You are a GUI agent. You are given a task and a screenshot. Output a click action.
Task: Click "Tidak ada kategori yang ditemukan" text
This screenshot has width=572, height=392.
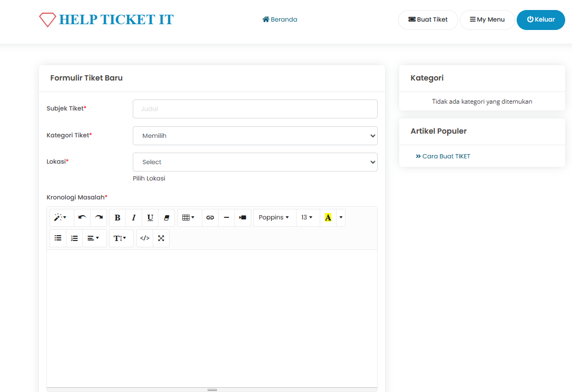pos(482,102)
